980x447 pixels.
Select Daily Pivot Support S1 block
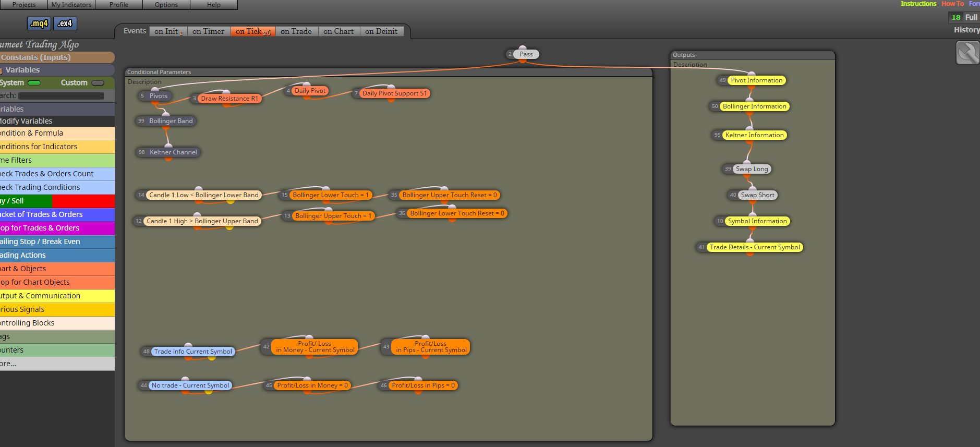coord(394,93)
